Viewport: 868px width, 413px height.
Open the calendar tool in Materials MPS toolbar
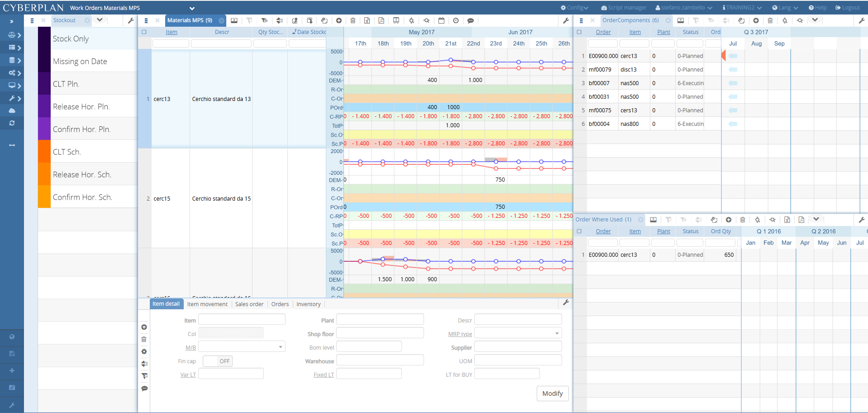point(441,20)
